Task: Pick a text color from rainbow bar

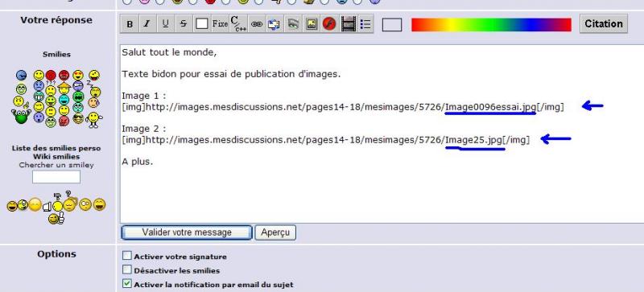Action: (491, 25)
